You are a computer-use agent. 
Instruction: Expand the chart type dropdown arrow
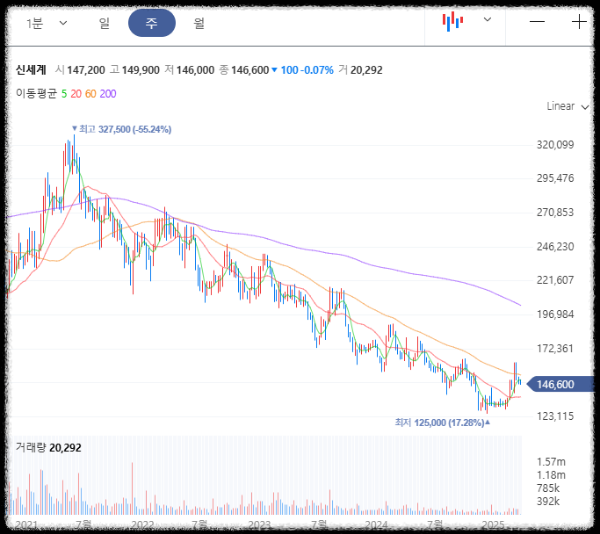(x=487, y=20)
